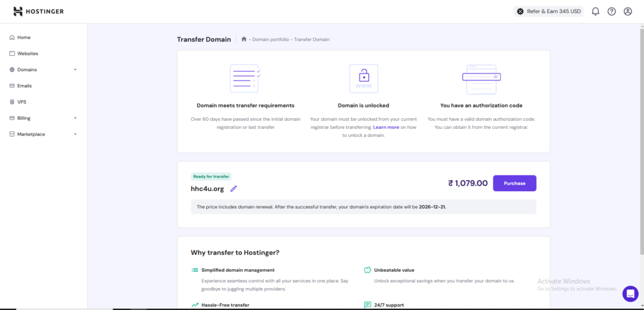This screenshot has width=644, height=310.
Task: Open VPS in the sidebar
Action: [x=21, y=102]
